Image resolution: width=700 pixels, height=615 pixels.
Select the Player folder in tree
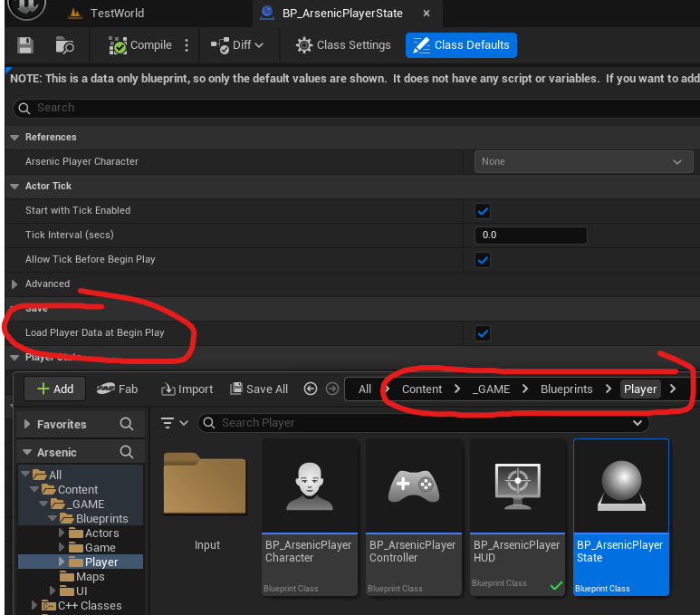coord(93,562)
